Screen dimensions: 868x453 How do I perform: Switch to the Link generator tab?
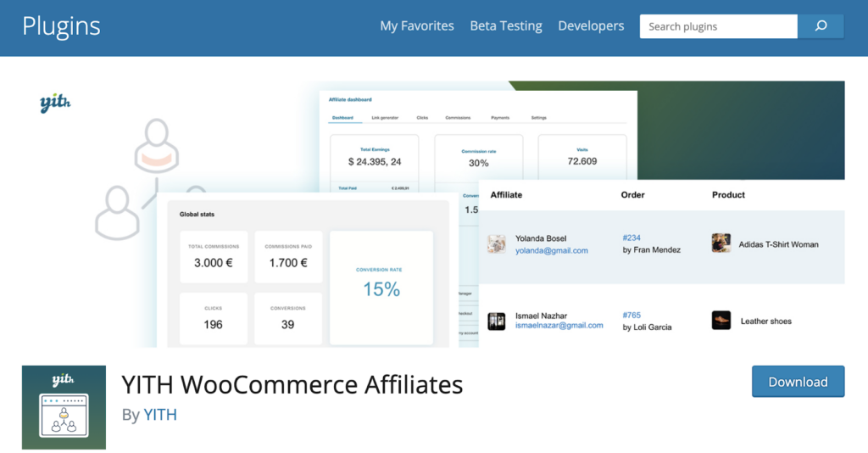[x=384, y=118]
